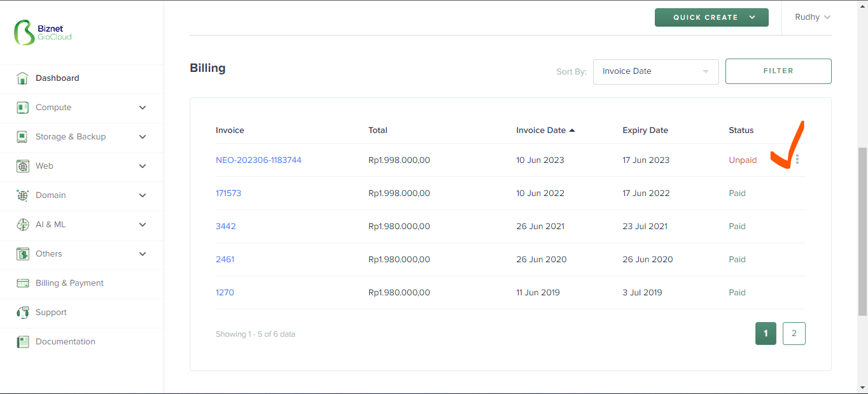
Task: Open Support menu item
Action: pyautogui.click(x=51, y=313)
